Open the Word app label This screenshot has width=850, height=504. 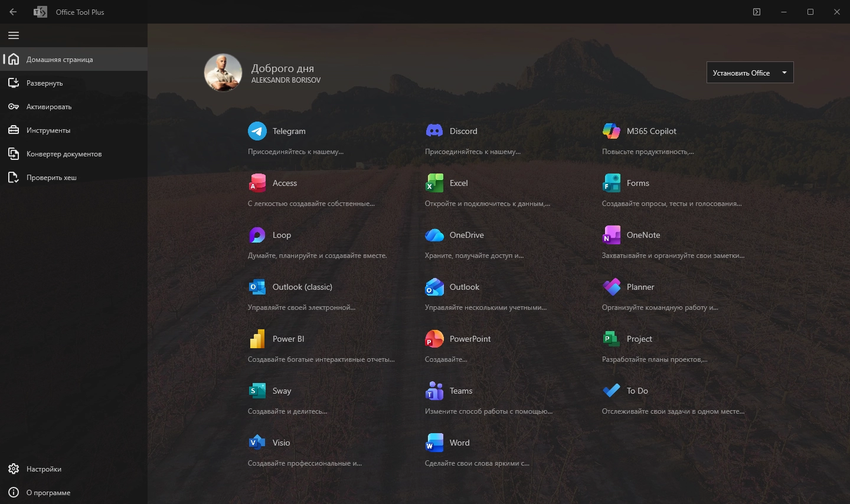point(460,443)
